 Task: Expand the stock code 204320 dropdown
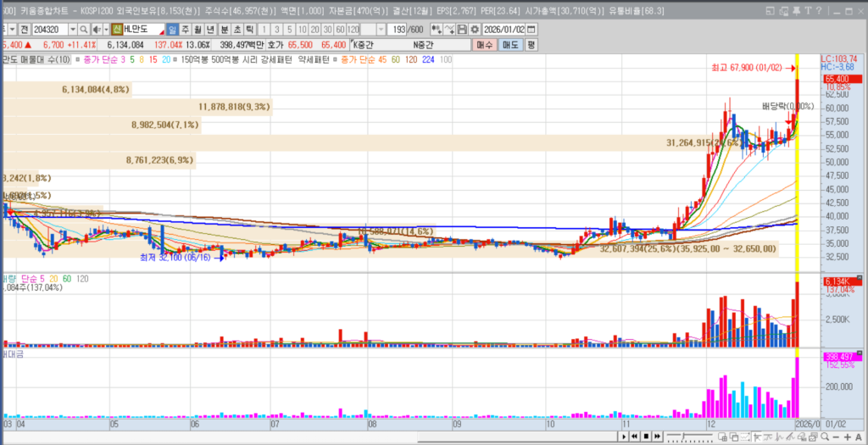[x=75, y=30]
